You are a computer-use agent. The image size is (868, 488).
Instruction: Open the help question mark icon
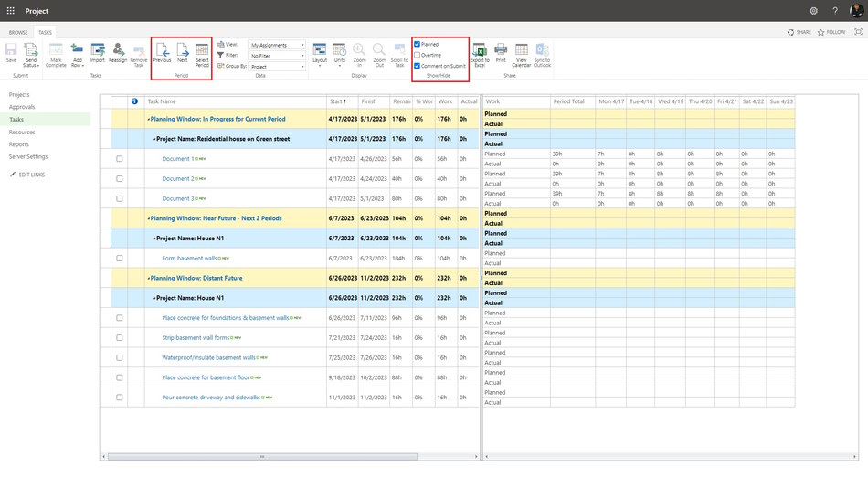coord(835,11)
